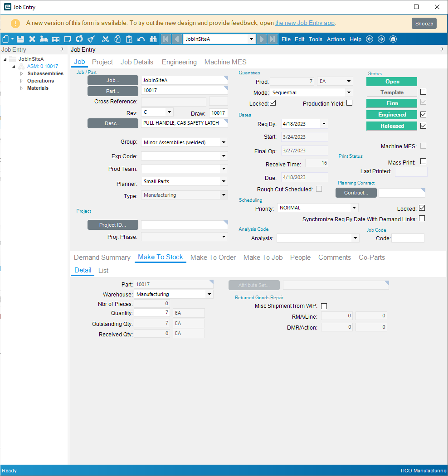Toggle the Released checkbox
The image size is (448, 476).
pos(423,126)
